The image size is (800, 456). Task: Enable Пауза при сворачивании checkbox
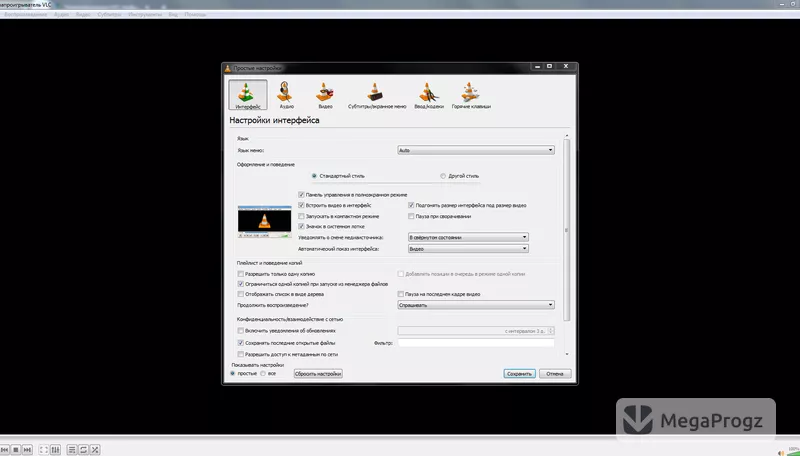click(x=411, y=216)
